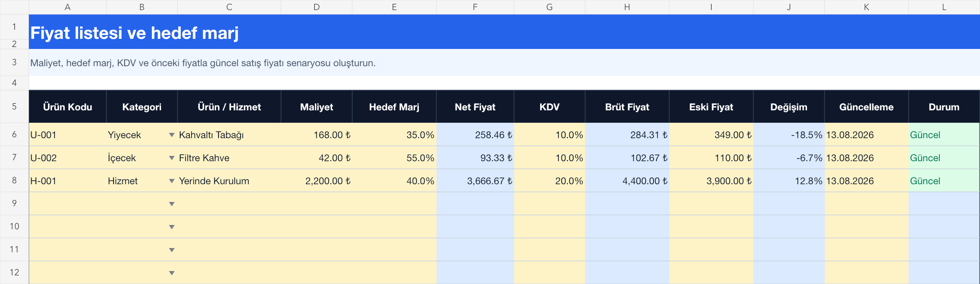
Task: Select cell 'Yerinde Kurulum'
Action: pos(229,181)
